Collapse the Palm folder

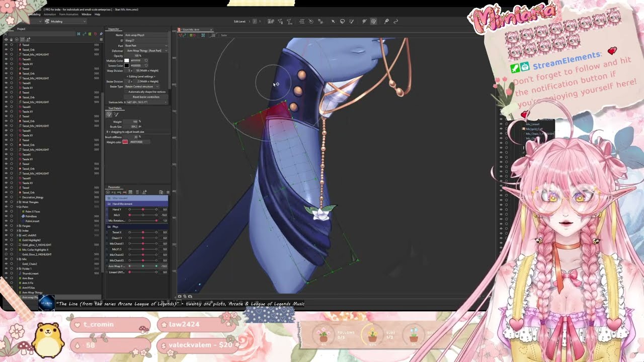(x=18, y=207)
